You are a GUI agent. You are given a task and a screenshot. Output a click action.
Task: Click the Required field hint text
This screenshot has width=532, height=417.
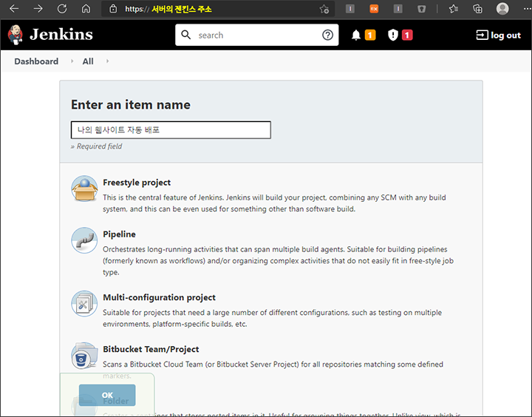point(96,146)
